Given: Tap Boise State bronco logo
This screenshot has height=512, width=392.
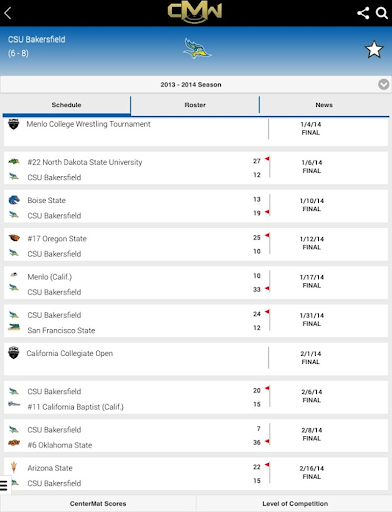Looking at the screenshot, I should tap(14, 200).
